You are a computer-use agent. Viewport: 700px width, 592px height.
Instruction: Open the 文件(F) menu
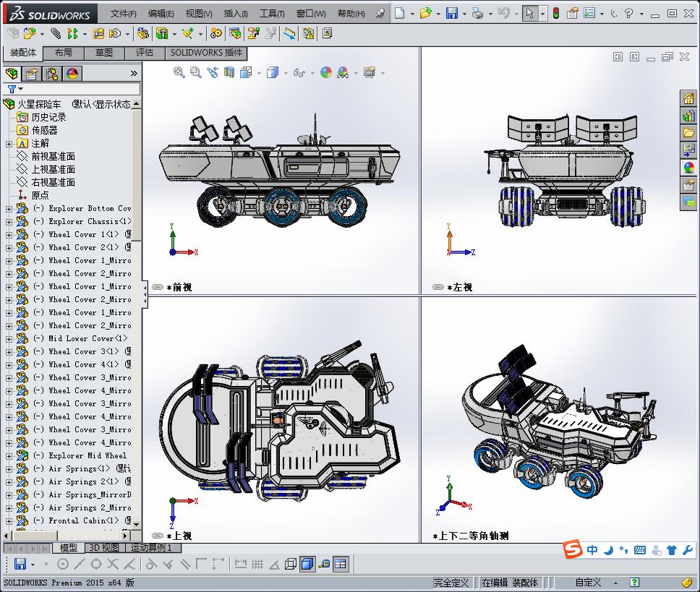(123, 14)
